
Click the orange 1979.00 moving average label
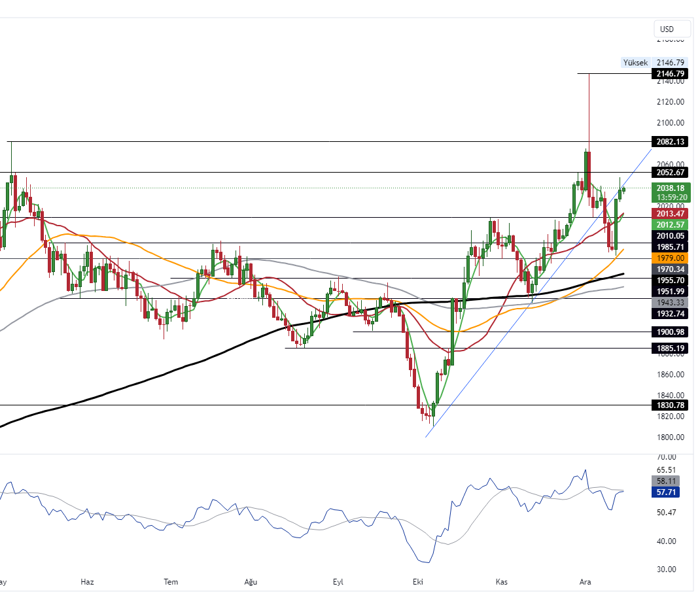(x=671, y=258)
